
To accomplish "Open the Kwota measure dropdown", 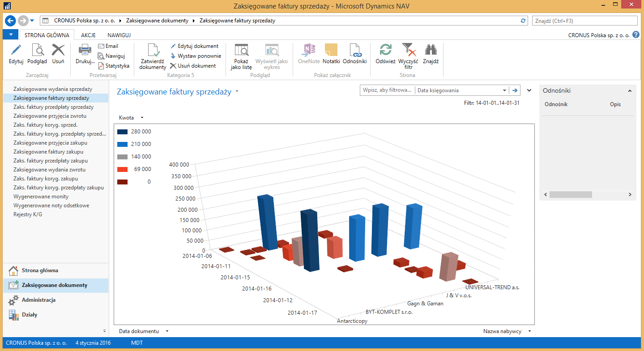I will pyautogui.click(x=142, y=118).
